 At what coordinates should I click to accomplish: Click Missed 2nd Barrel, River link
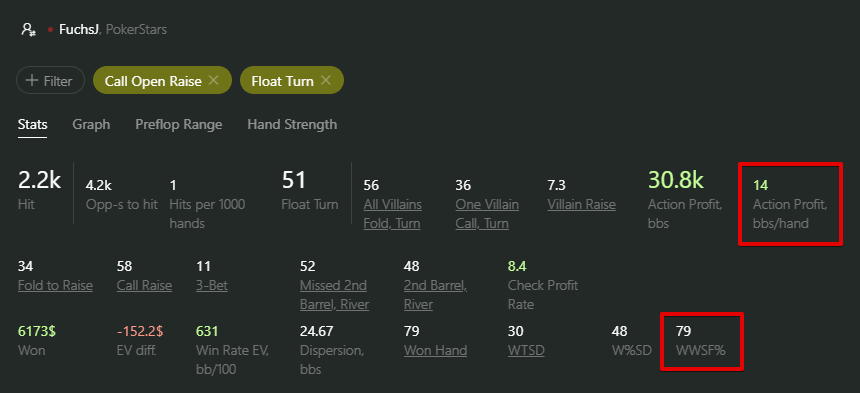(335, 295)
